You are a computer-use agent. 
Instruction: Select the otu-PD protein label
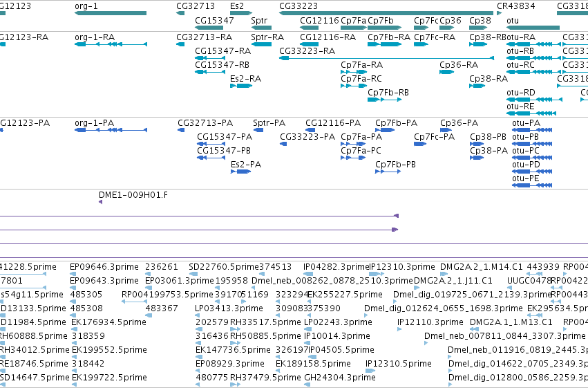(526, 165)
